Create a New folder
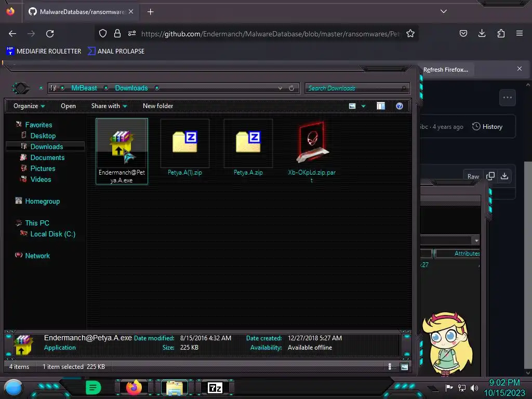532x399 pixels. coord(158,106)
